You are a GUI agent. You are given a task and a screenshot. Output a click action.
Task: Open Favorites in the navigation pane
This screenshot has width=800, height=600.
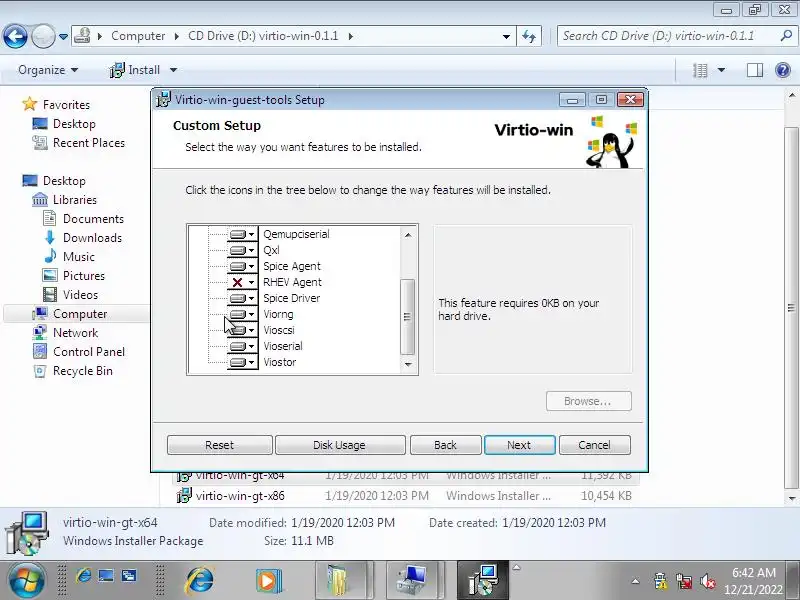pos(66,105)
